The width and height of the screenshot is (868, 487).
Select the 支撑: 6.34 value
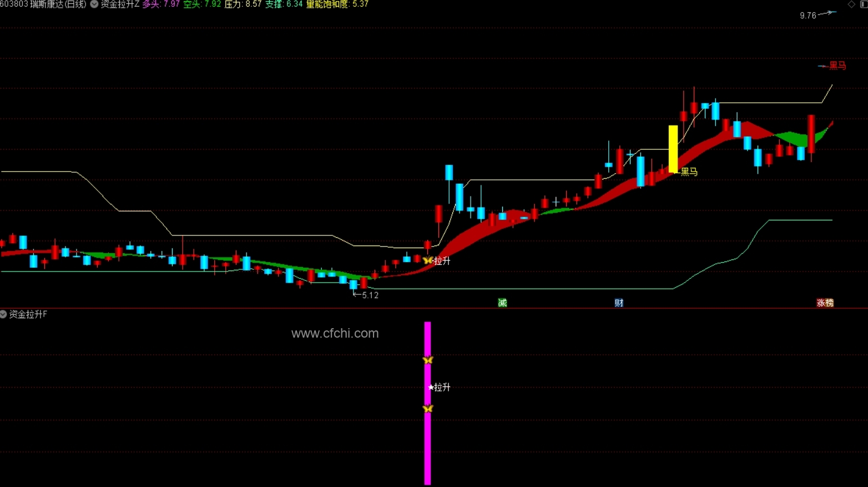point(284,4)
